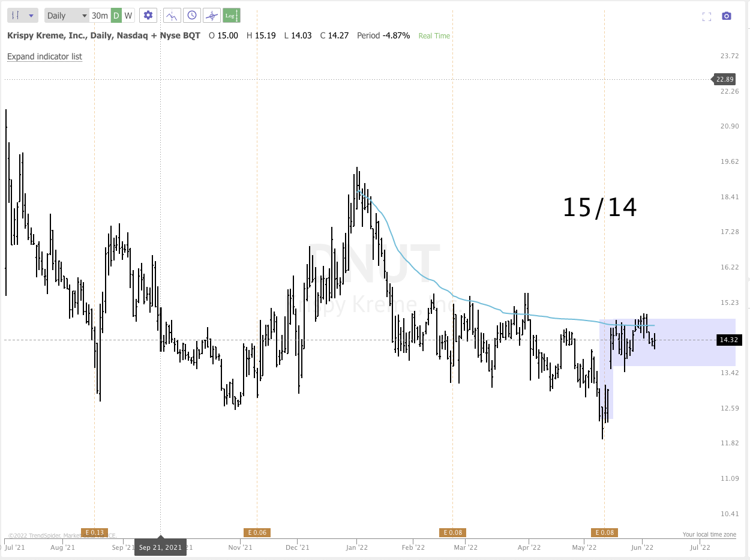The height and width of the screenshot is (560, 750).
Task: Click the 14.32 price level label
Action: point(728,340)
